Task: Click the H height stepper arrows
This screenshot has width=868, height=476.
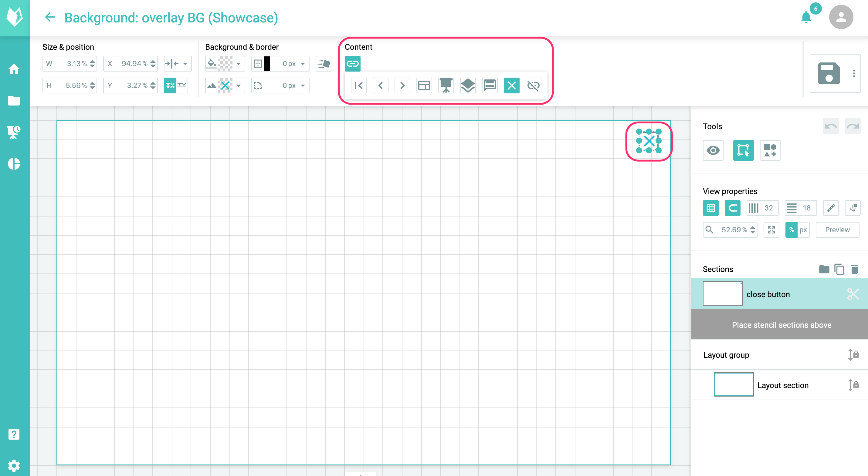Action: [92, 85]
